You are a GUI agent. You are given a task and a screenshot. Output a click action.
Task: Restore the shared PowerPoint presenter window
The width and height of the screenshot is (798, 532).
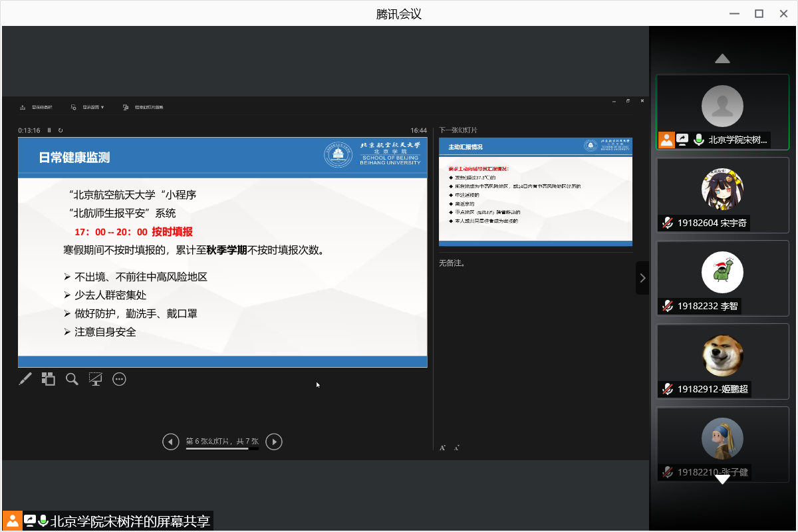click(x=628, y=100)
